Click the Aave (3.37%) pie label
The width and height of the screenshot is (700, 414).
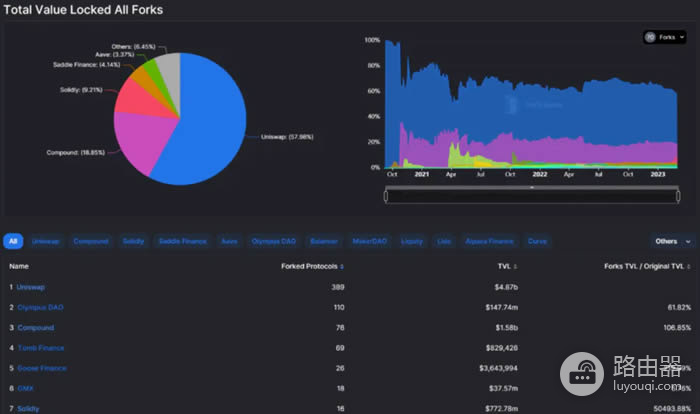point(114,54)
